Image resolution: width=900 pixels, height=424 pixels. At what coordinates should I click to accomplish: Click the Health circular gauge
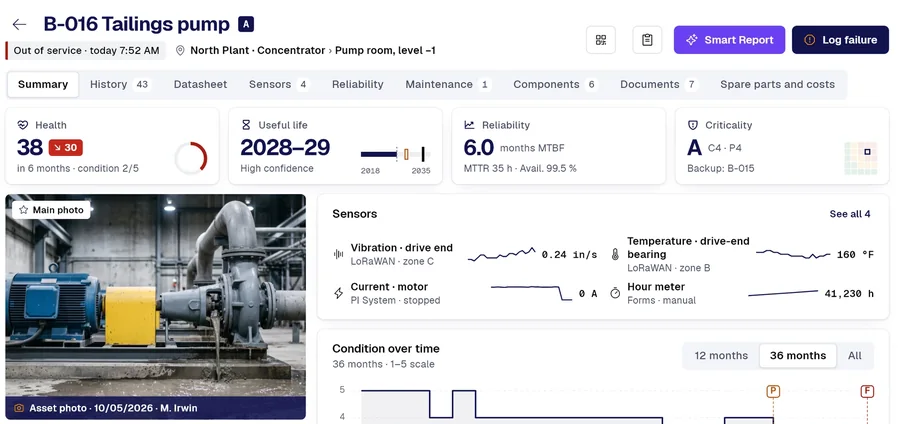191,158
